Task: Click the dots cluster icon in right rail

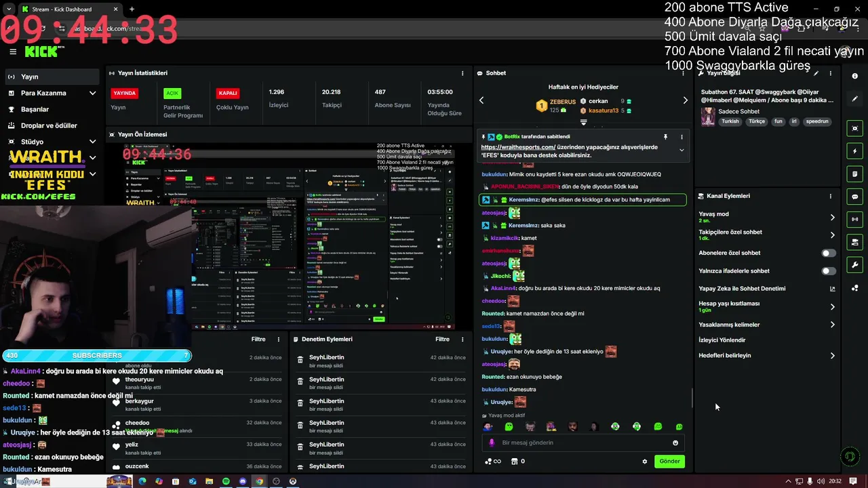Action: click(855, 287)
